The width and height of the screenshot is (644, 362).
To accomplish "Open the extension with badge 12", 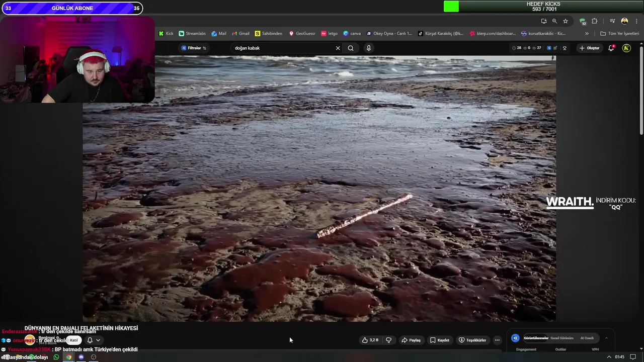I will tap(583, 21).
